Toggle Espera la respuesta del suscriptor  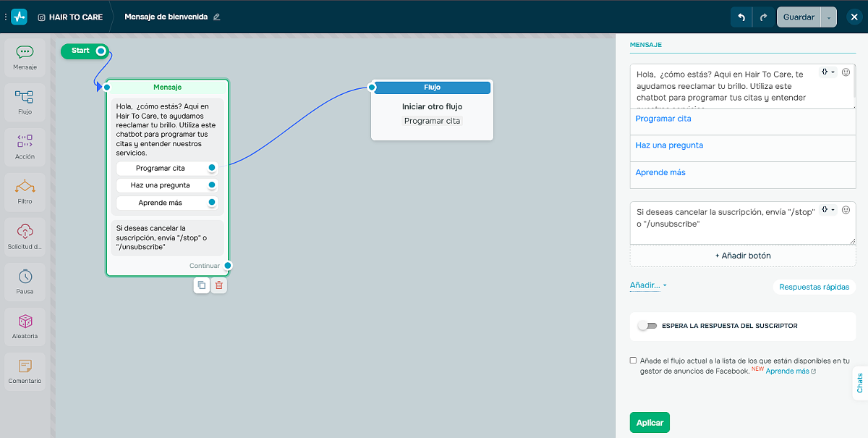647,326
